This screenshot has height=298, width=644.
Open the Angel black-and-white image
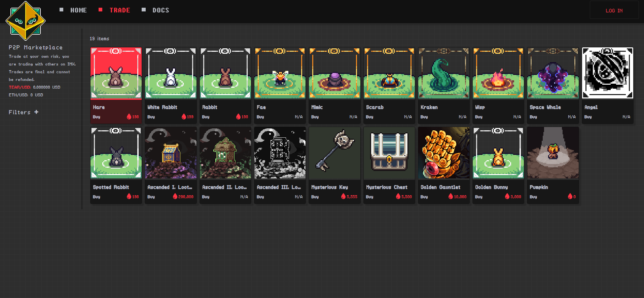coord(607,73)
